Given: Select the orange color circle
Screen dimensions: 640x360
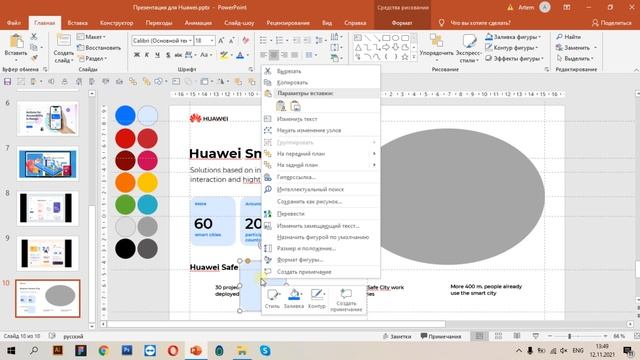Looking at the screenshot, I should 125,182.
